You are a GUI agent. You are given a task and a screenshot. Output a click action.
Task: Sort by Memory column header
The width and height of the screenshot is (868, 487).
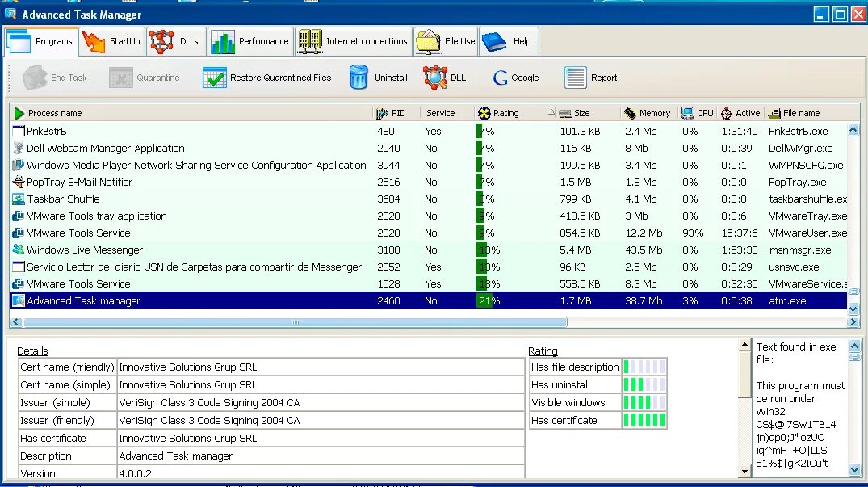[649, 113]
